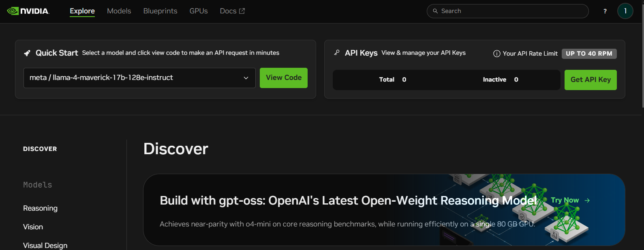Select DISCOVER in the sidebar
The image size is (644, 250).
tap(40, 149)
